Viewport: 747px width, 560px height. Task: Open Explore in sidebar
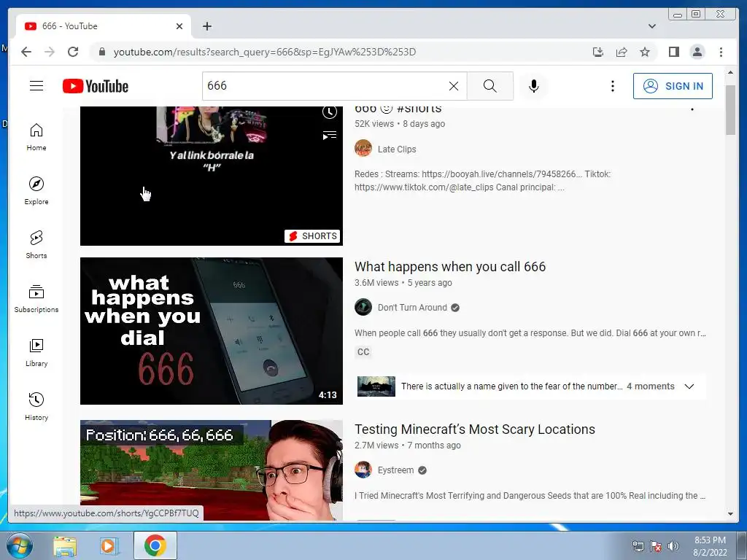tap(36, 190)
